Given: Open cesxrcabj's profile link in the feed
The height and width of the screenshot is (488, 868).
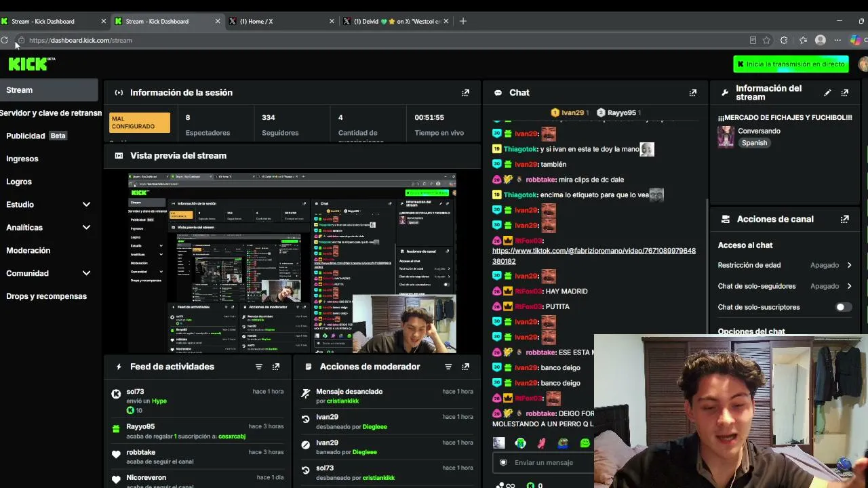Looking at the screenshot, I should coord(232,436).
